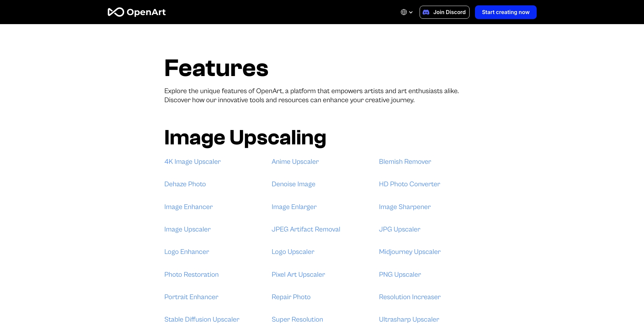Open the 4K Image Upscaler link
The height and width of the screenshot is (335, 644).
[x=192, y=161]
